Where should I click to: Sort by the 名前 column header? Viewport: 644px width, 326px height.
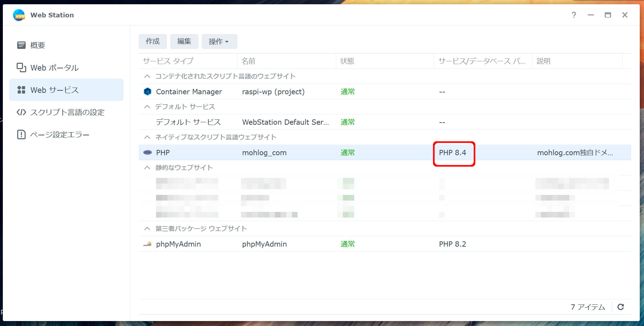click(x=248, y=61)
